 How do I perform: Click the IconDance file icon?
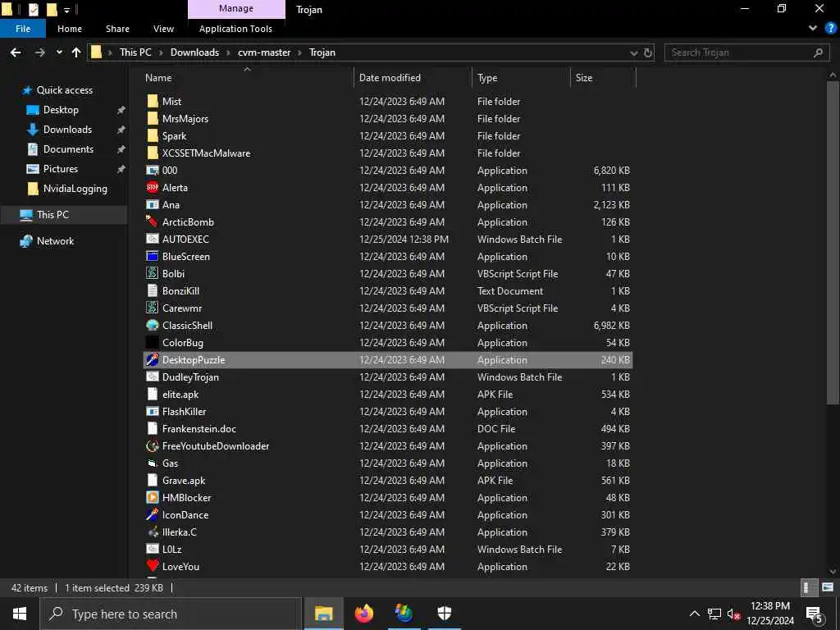152,515
